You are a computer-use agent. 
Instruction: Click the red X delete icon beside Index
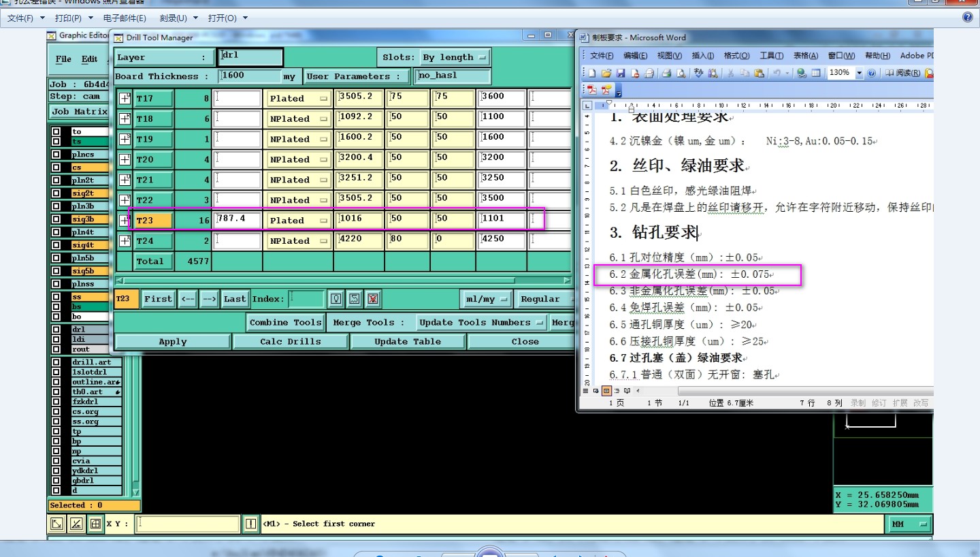click(372, 298)
